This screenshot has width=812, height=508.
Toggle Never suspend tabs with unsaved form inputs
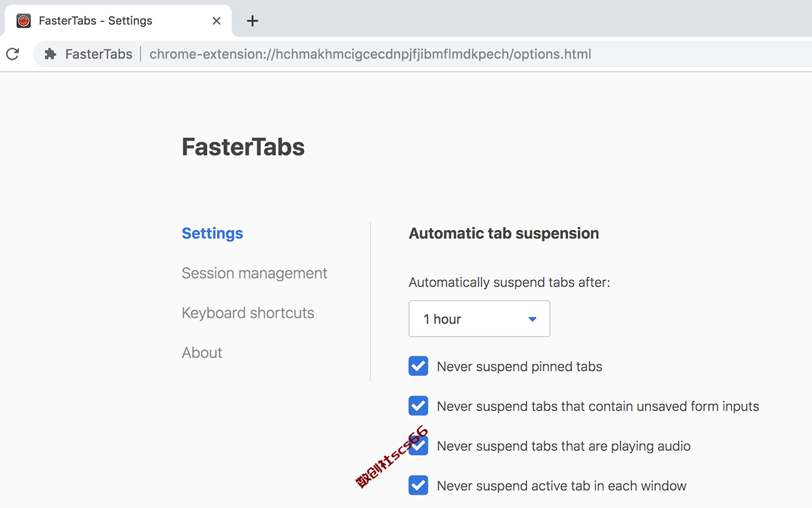418,406
